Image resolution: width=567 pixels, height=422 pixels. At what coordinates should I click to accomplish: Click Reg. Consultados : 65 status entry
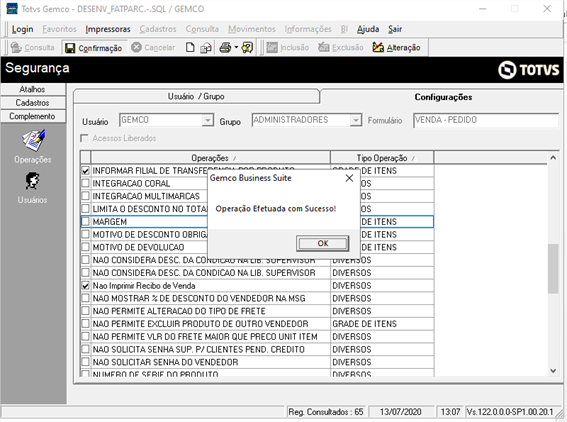[325, 412]
